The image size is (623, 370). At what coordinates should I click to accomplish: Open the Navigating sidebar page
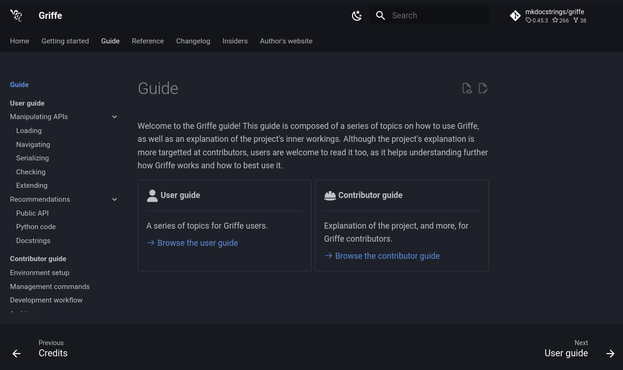coord(33,145)
